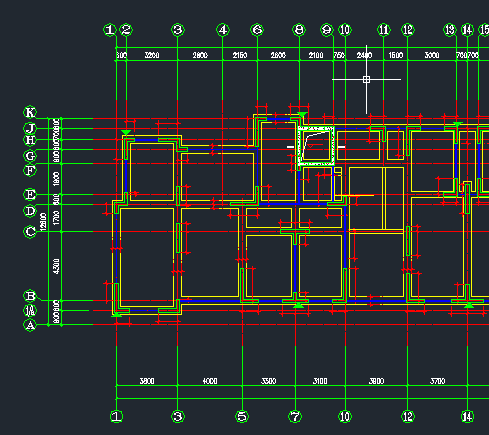Pick the 3000 dimension text
489x435 pixels.
pos(432,55)
